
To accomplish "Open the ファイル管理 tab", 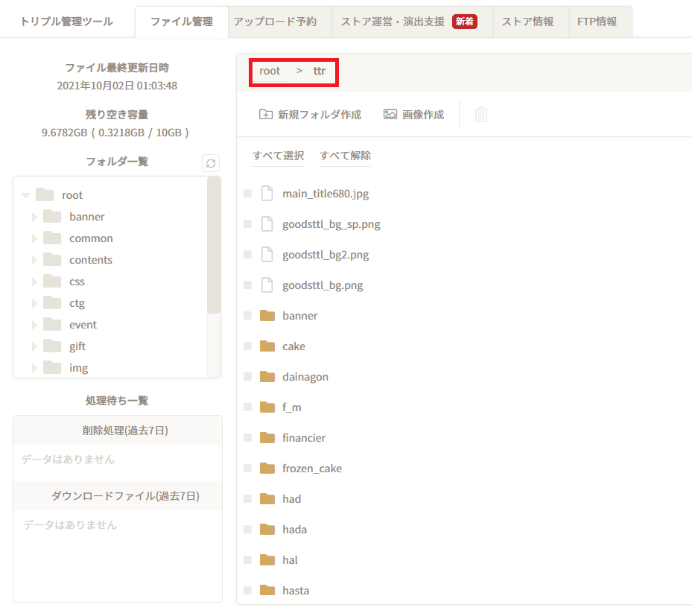I will (182, 22).
